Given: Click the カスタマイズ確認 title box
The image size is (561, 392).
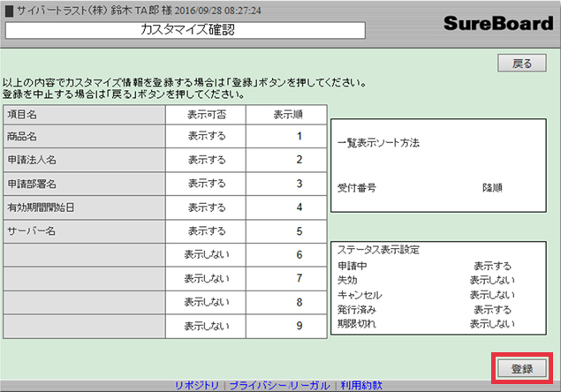Looking at the screenshot, I should click(186, 30).
